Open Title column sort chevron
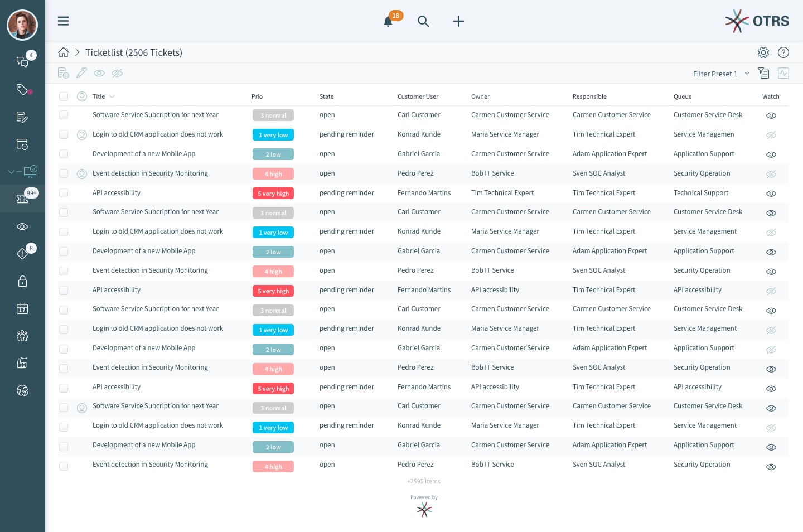Viewport: 803px width, 532px height. pos(112,96)
